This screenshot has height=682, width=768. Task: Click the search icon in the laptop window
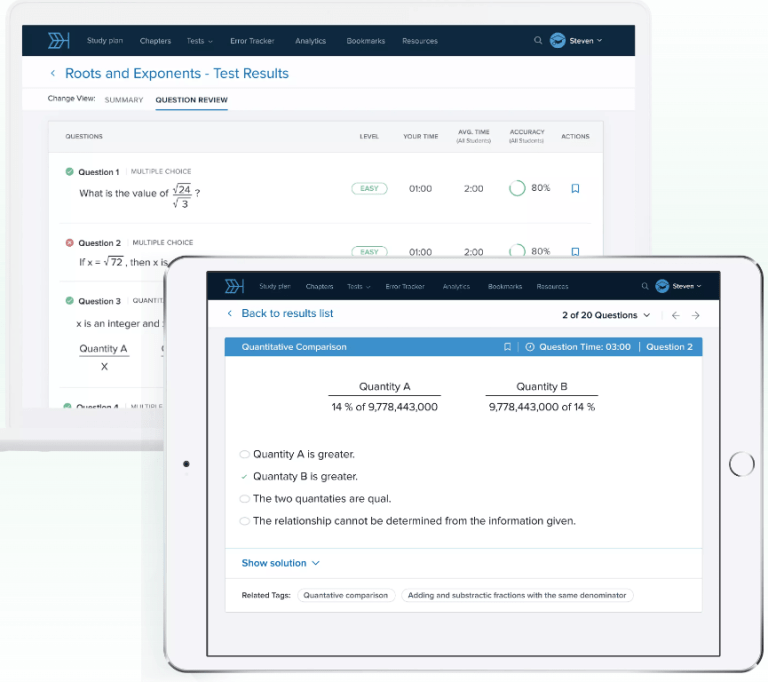click(x=538, y=40)
